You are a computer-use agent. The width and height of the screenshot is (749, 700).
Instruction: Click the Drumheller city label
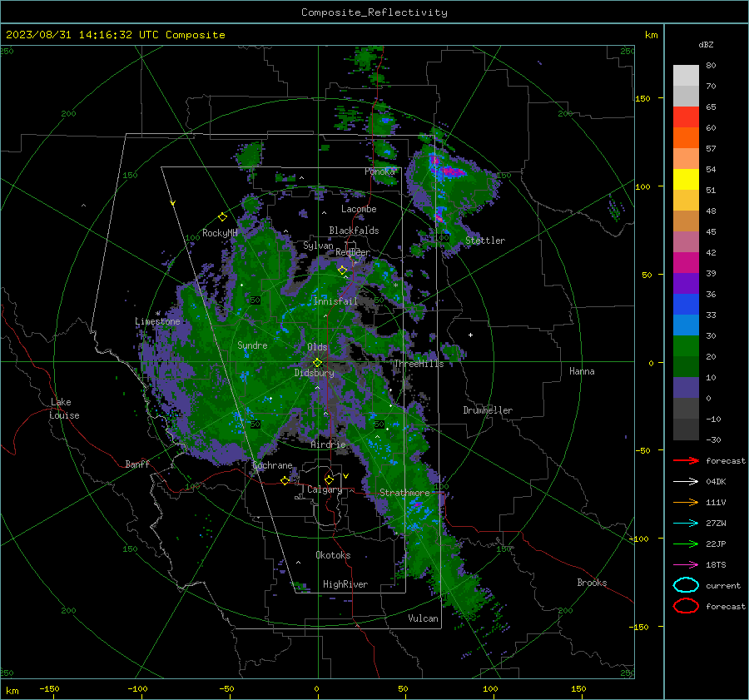point(487,410)
